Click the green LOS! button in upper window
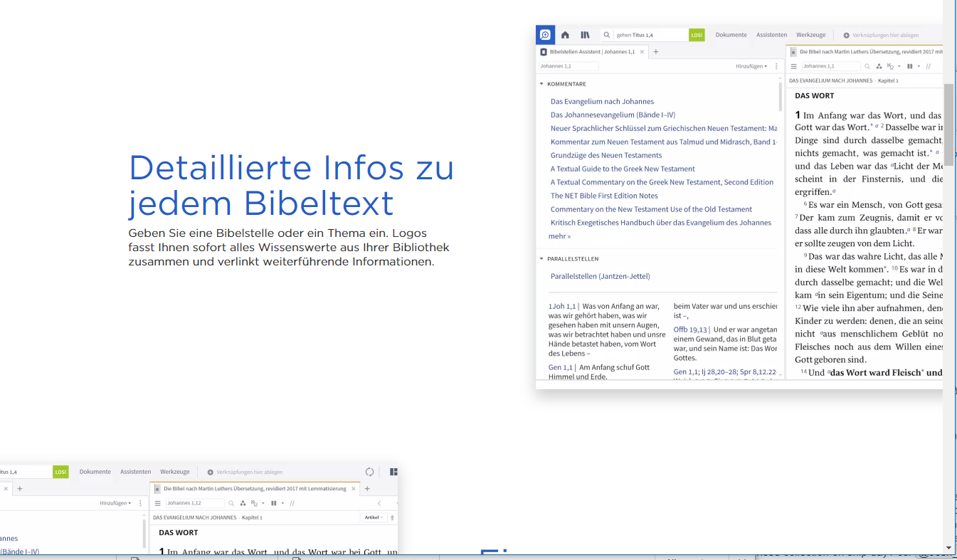The width and height of the screenshot is (957, 560). coord(697,35)
